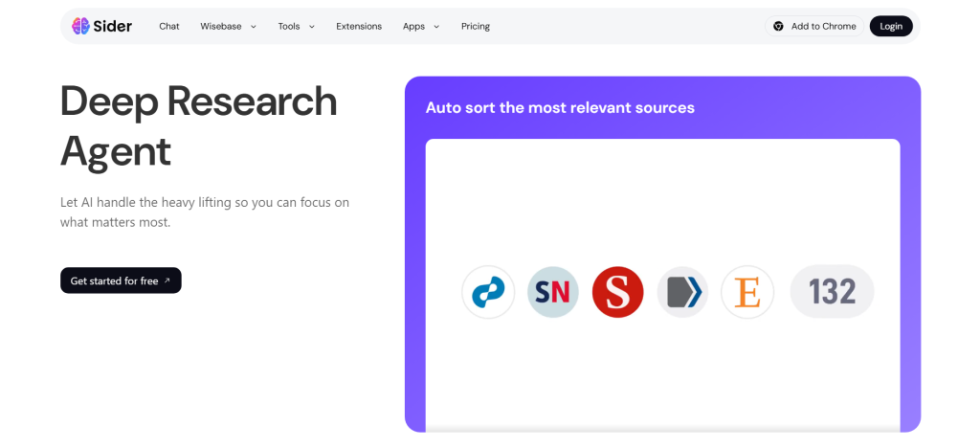The image size is (980, 448).
Task: Click the Add to Chrome button
Action: (814, 26)
